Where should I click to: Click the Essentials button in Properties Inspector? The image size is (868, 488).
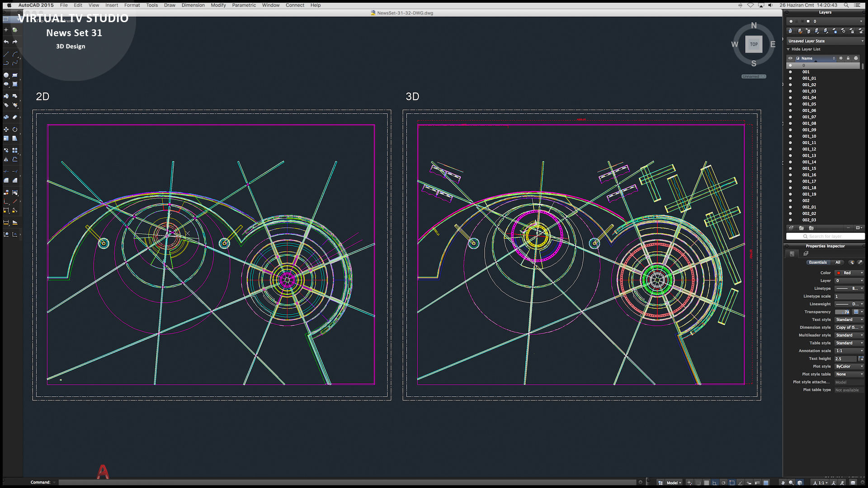coord(817,262)
